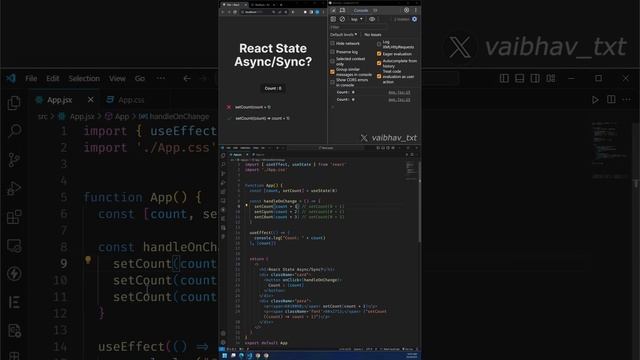Open the Go menu in background VS Code
Image resolution: width=640 pixels, height=360 pixels.
coord(140,78)
